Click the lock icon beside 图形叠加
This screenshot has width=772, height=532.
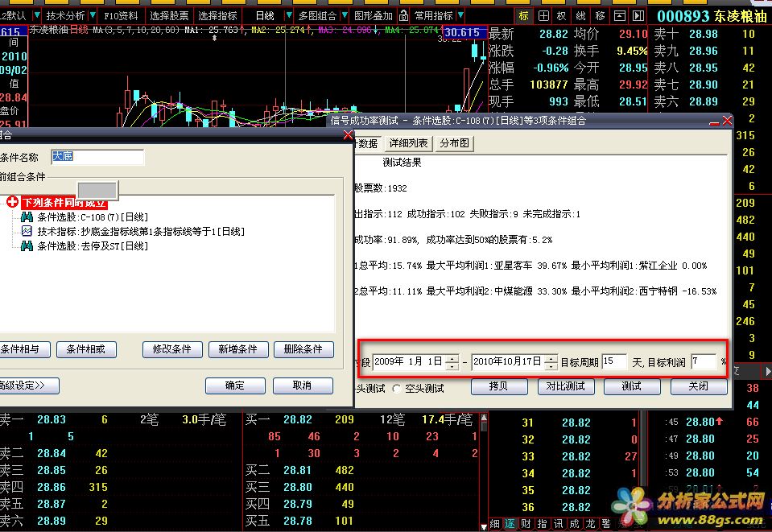click(404, 16)
